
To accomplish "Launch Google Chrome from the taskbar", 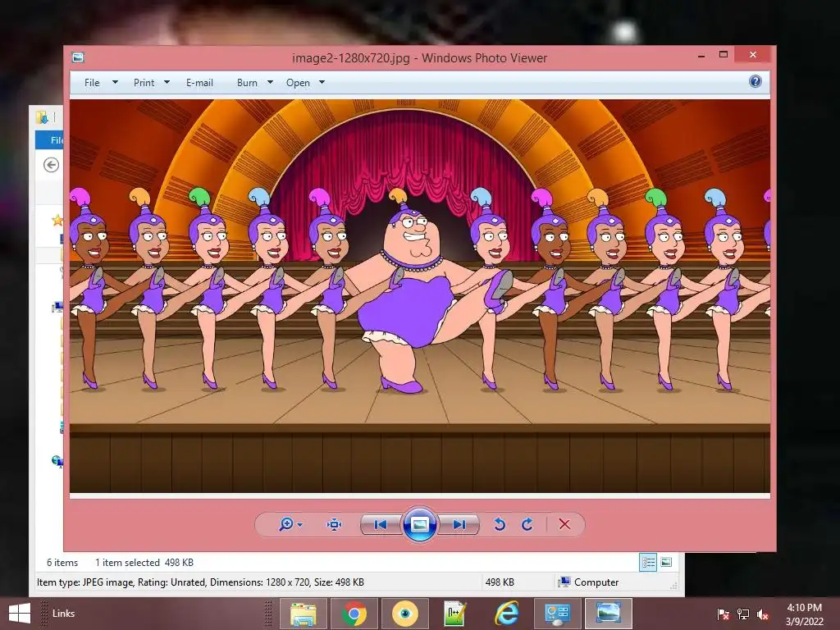I will (354, 614).
